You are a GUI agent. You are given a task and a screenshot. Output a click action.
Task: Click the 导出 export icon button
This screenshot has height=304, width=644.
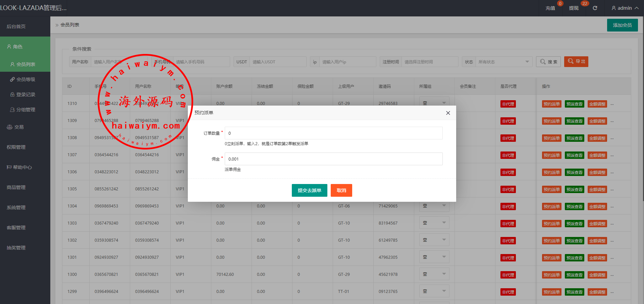[576, 62]
